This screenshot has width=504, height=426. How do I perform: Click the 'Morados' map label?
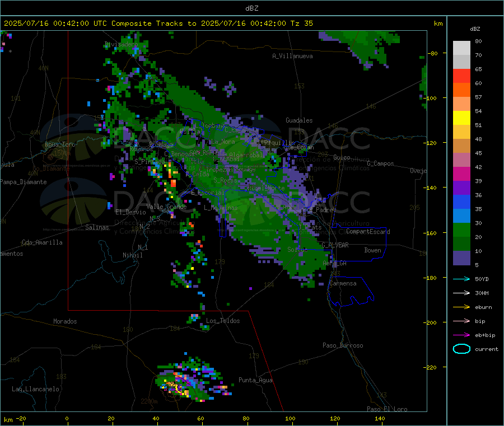[65, 321]
